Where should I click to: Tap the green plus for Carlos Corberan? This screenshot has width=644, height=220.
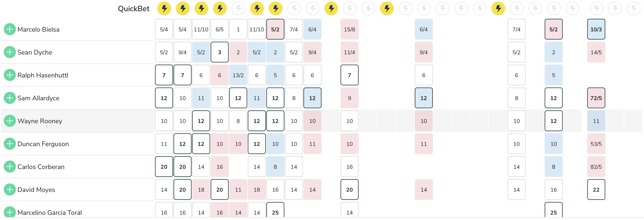tap(10, 167)
